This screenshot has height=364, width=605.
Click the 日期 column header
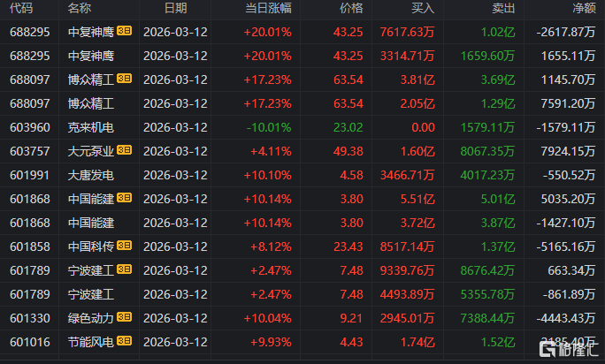tap(175, 8)
